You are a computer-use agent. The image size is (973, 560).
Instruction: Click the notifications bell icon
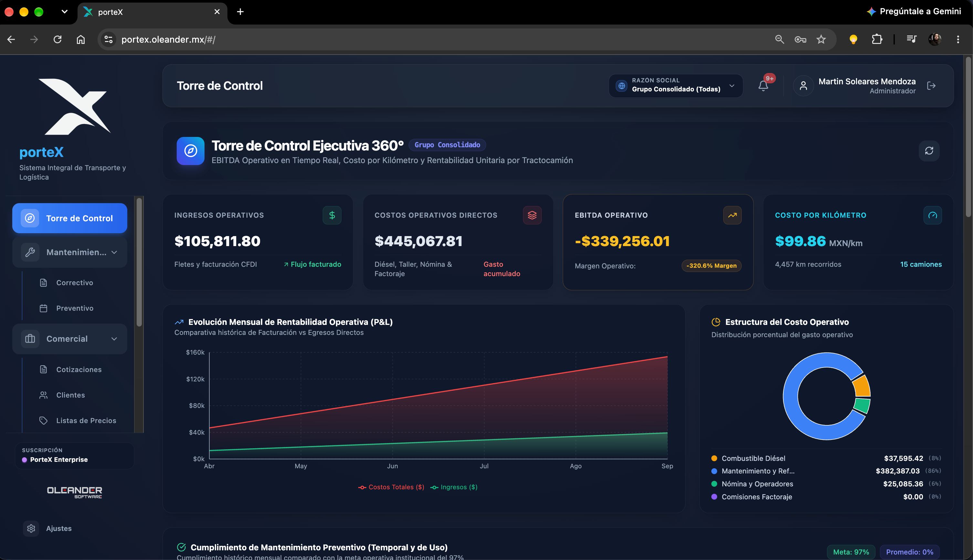(763, 86)
